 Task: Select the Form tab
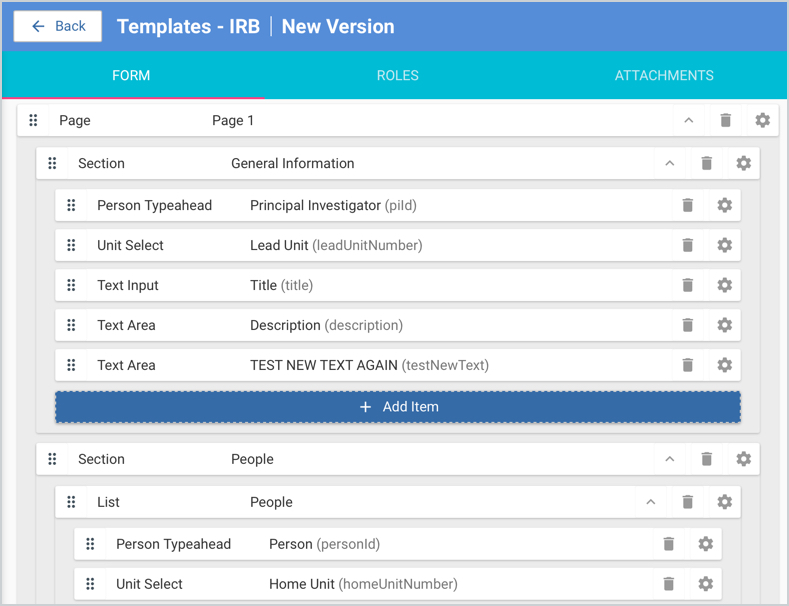(131, 75)
